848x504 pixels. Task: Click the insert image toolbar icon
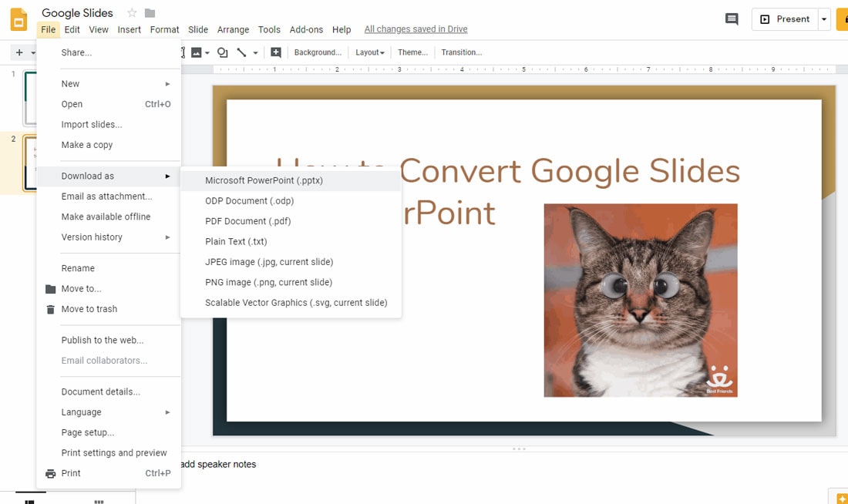click(197, 52)
